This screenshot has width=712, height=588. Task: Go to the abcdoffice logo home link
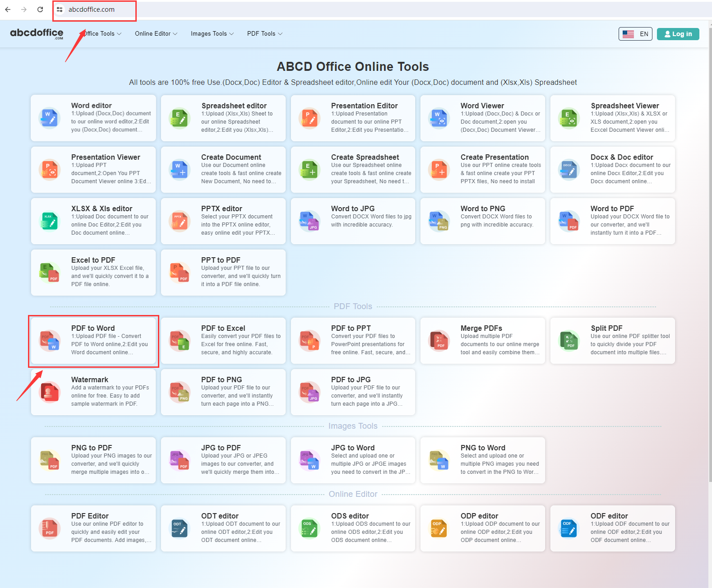(37, 33)
